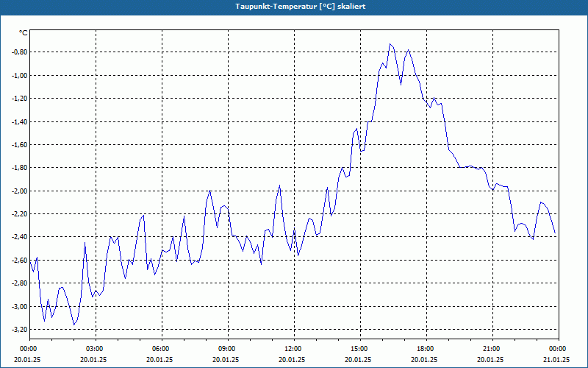Select the 15:00 time label
Image resolution: width=588 pixels, height=368 pixels.
click(x=358, y=349)
